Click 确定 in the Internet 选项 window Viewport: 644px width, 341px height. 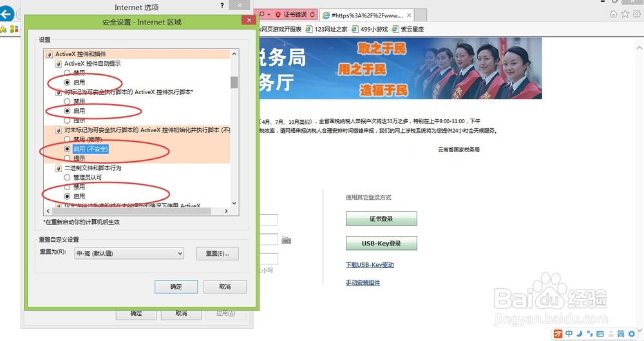tap(137, 314)
